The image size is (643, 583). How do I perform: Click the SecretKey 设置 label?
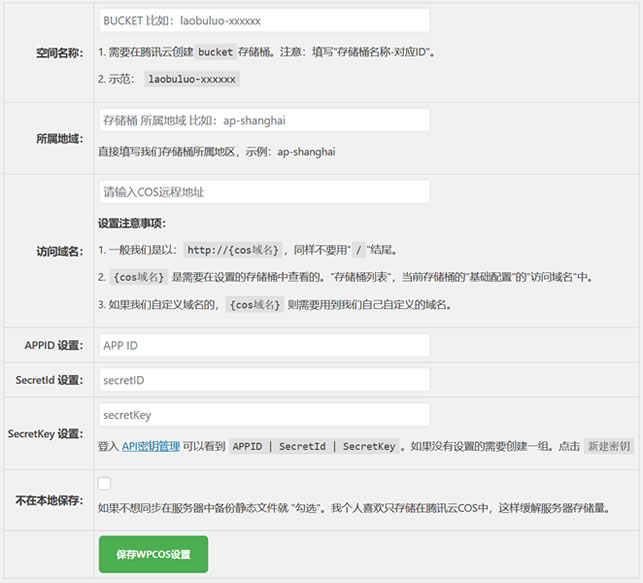(x=45, y=434)
